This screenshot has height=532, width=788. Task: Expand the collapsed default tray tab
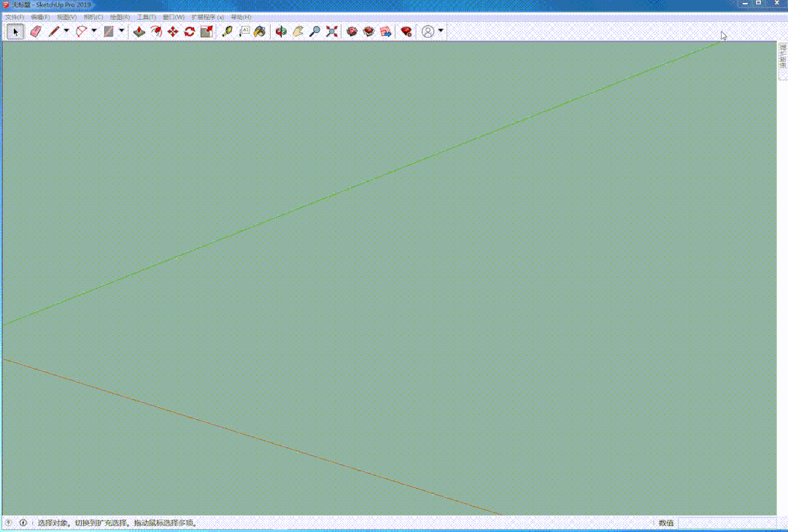coord(783,61)
